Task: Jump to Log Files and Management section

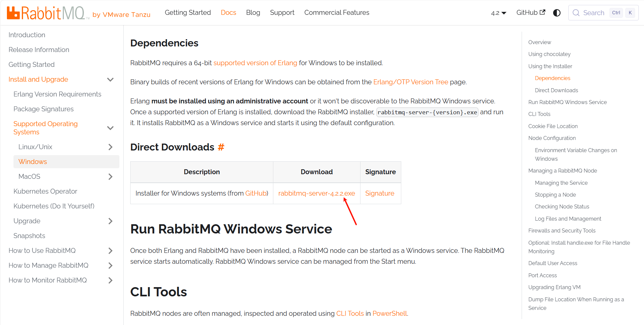Action: click(x=568, y=219)
